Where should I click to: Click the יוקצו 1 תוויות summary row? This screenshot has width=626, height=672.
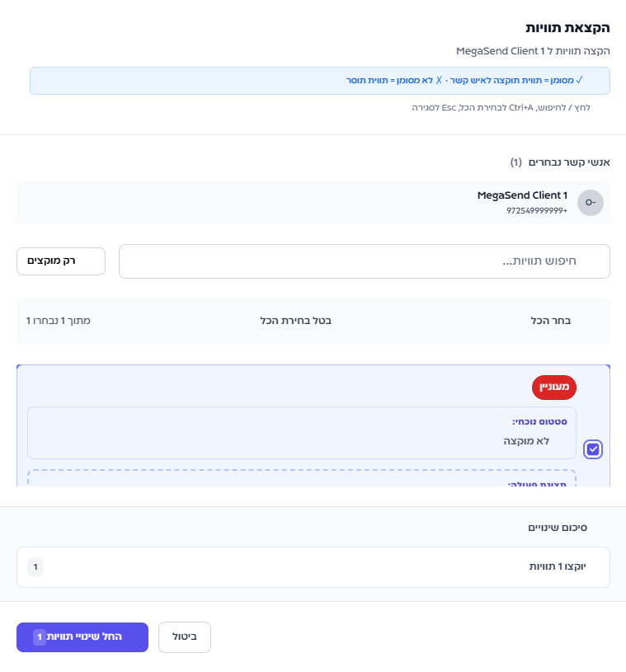[x=313, y=567]
